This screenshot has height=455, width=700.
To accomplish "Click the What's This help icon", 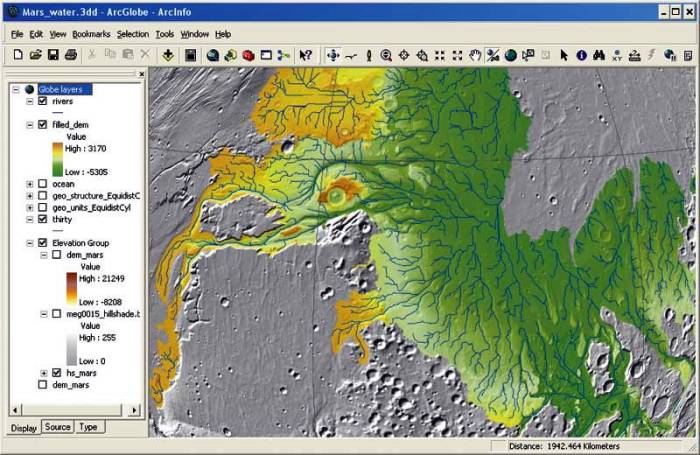I will 306,55.
